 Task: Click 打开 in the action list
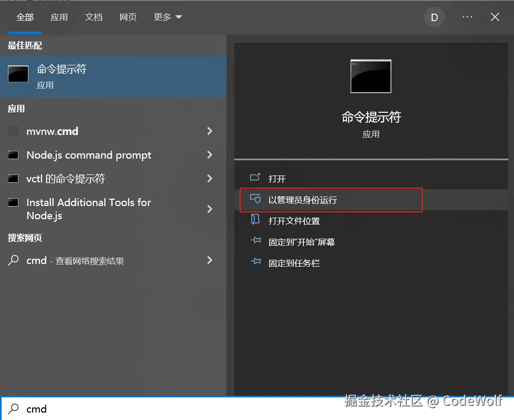371,179
